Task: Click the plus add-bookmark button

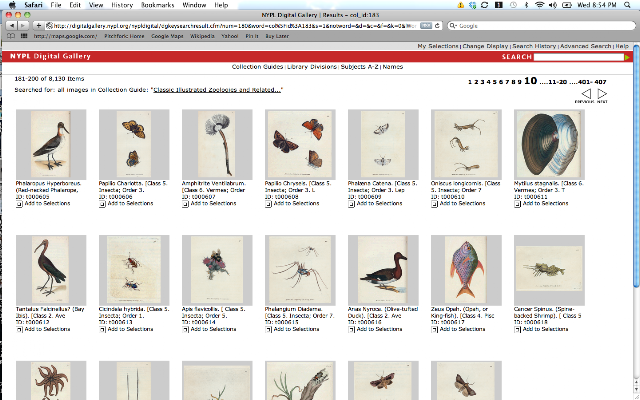Action: coord(38,26)
